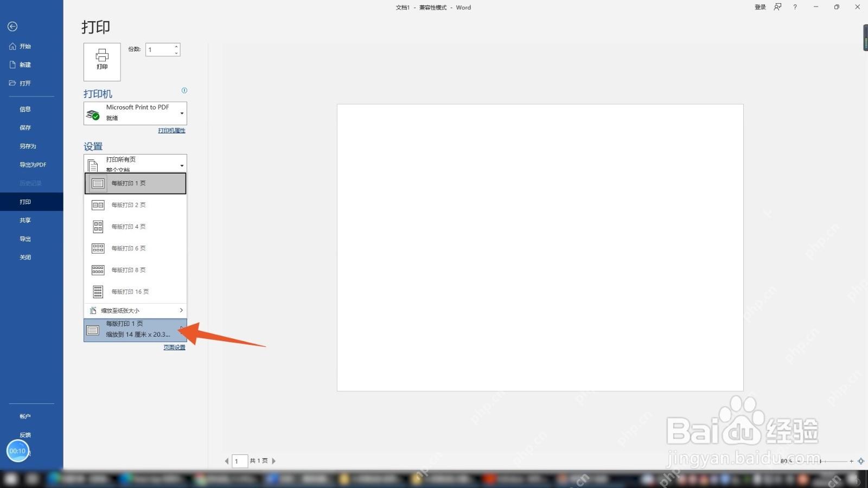Open the Microsoft Print to PDF printer dropdown

(x=135, y=113)
